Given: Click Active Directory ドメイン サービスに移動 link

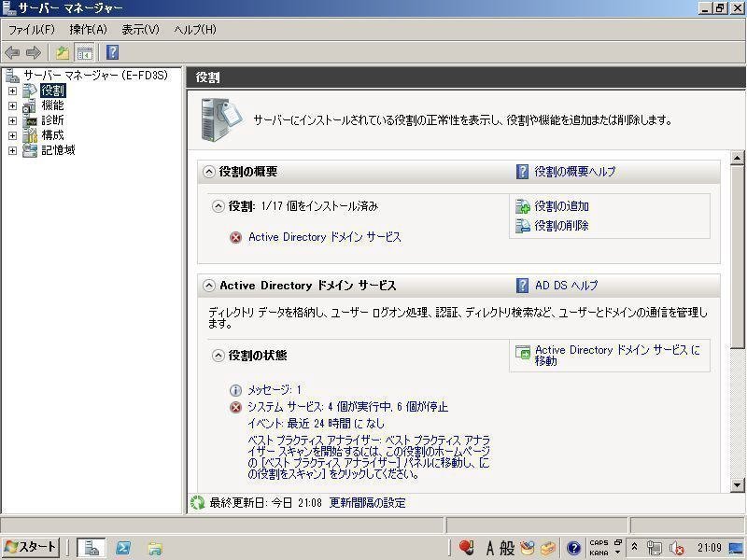Looking at the screenshot, I should [x=617, y=356].
